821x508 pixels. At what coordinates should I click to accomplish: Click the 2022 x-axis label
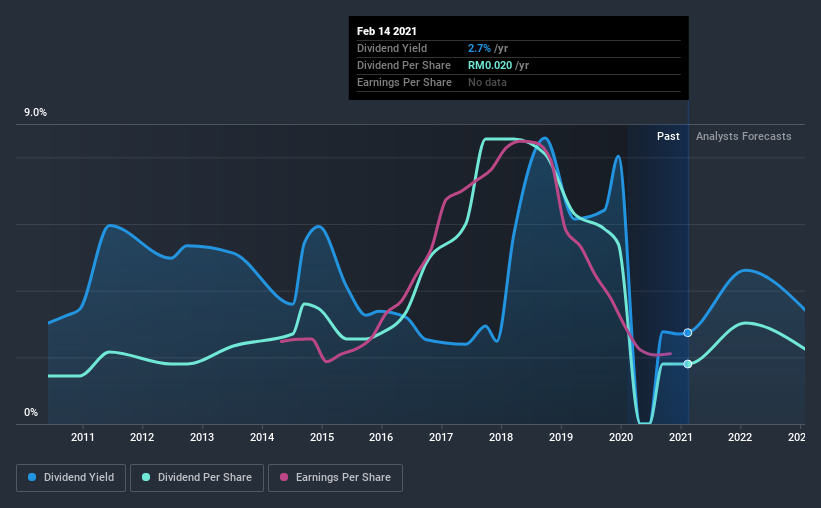click(x=740, y=437)
